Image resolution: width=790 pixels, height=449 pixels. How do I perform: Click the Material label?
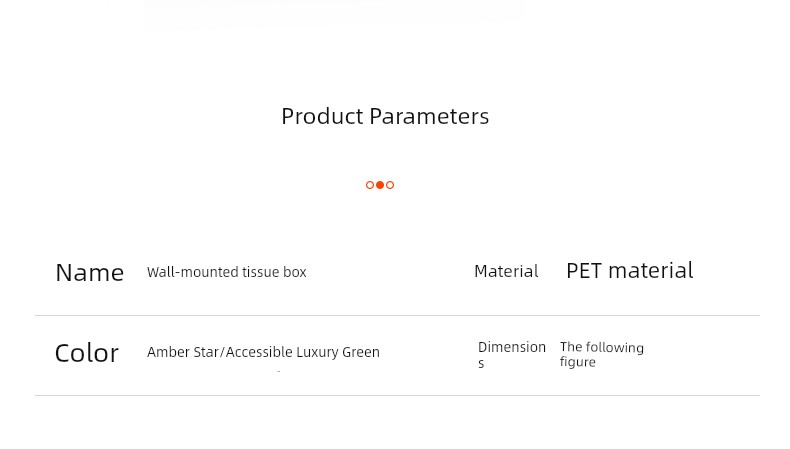coord(506,271)
